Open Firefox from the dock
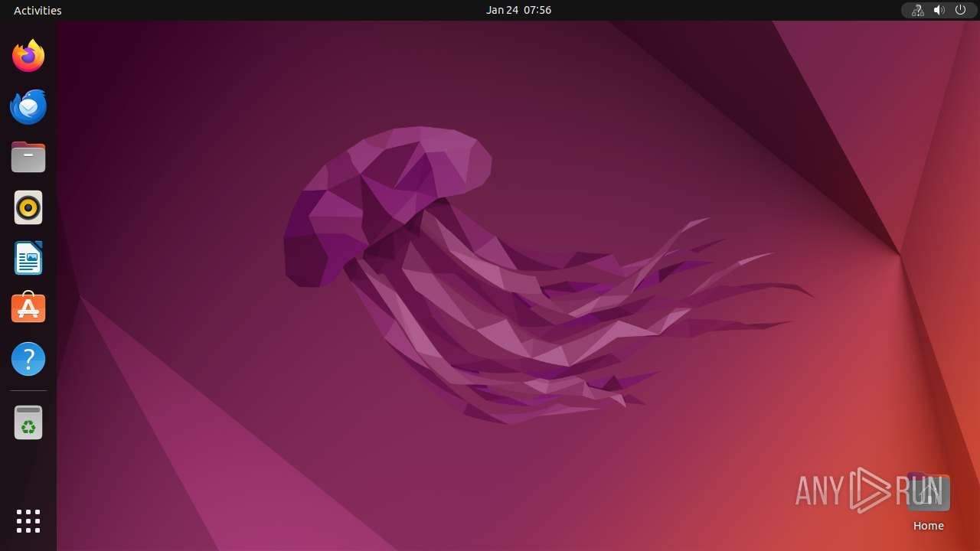The width and height of the screenshot is (980, 551). [x=28, y=56]
